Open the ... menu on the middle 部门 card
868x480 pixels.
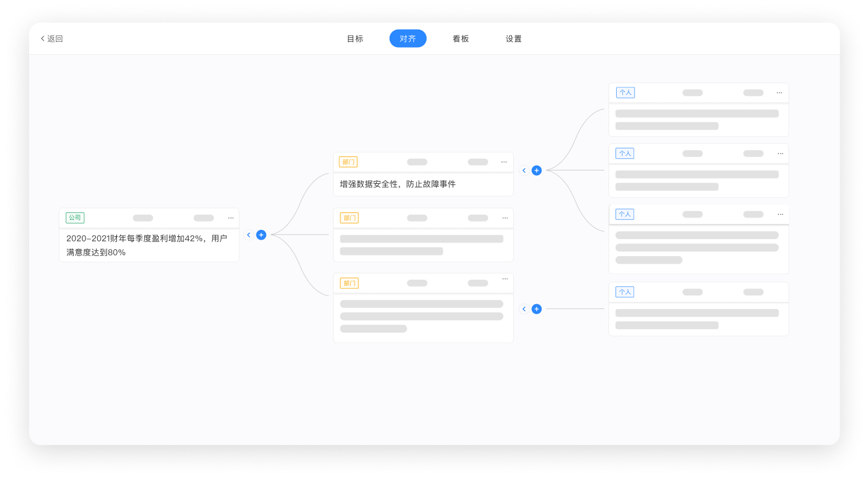504,218
